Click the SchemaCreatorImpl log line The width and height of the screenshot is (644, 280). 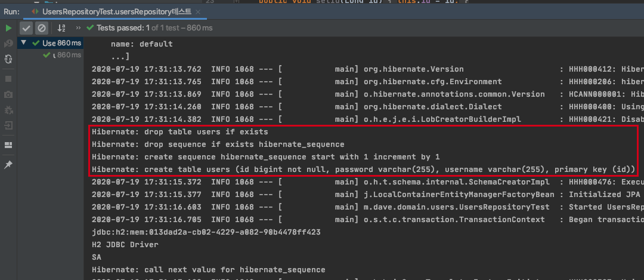click(x=367, y=181)
